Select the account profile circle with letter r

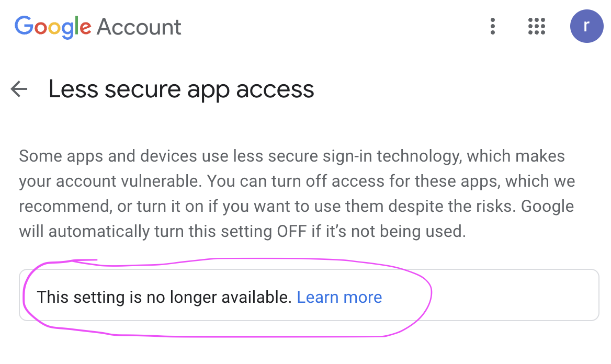[586, 26]
